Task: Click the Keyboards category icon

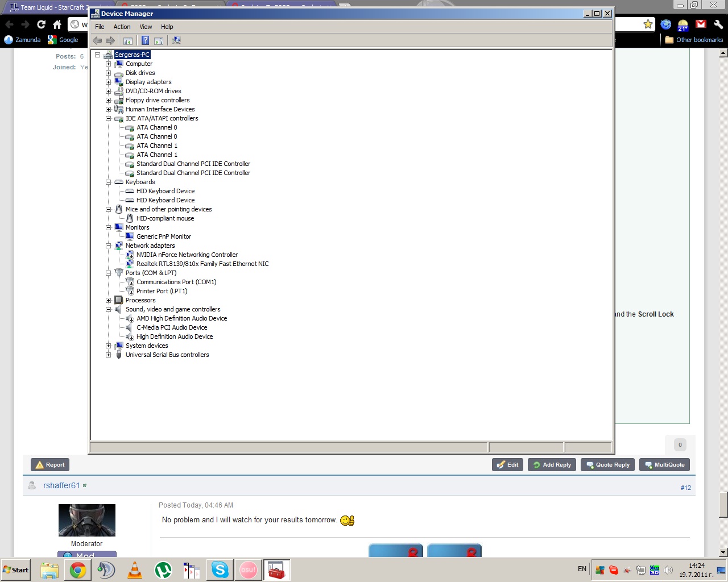Action: [119, 182]
